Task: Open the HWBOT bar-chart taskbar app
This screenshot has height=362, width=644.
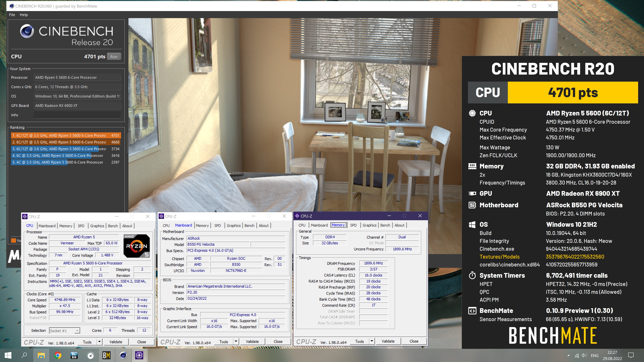Action: click(74, 355)
